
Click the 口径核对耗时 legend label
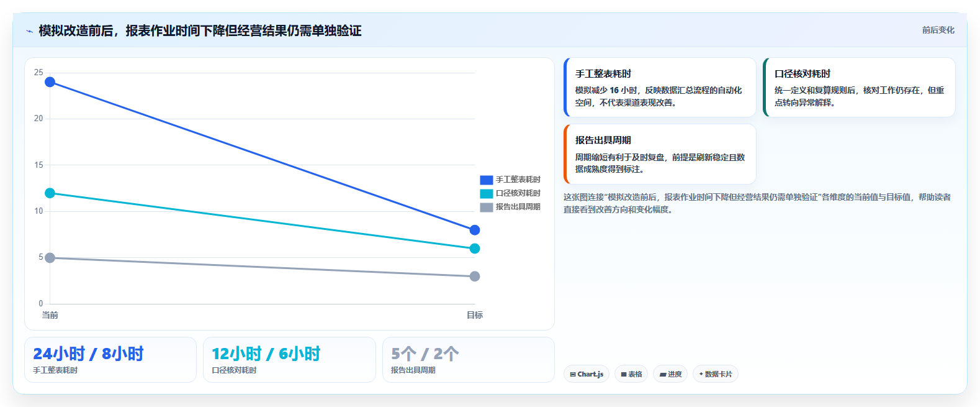click(518, 193)
